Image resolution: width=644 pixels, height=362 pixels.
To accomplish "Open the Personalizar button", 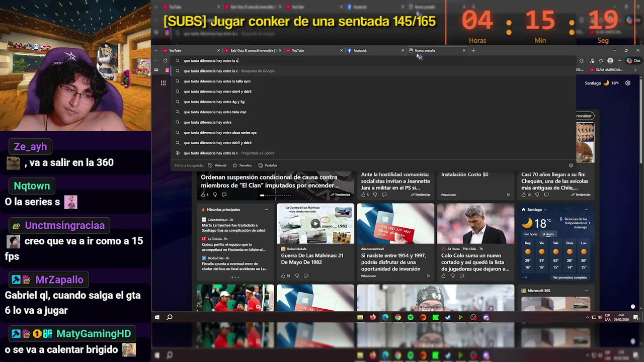I will (x=584, y=116).
